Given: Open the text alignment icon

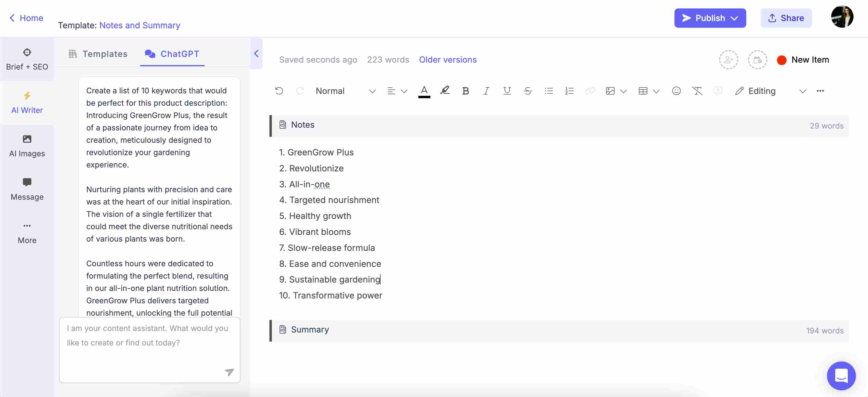Looking at the screenshot, I should pos(391,91).
